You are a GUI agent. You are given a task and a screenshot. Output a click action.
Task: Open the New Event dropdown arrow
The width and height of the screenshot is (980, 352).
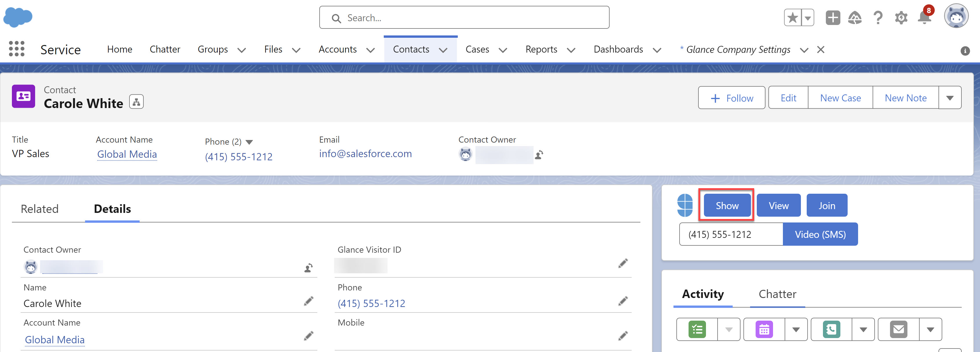coord(796,330)
